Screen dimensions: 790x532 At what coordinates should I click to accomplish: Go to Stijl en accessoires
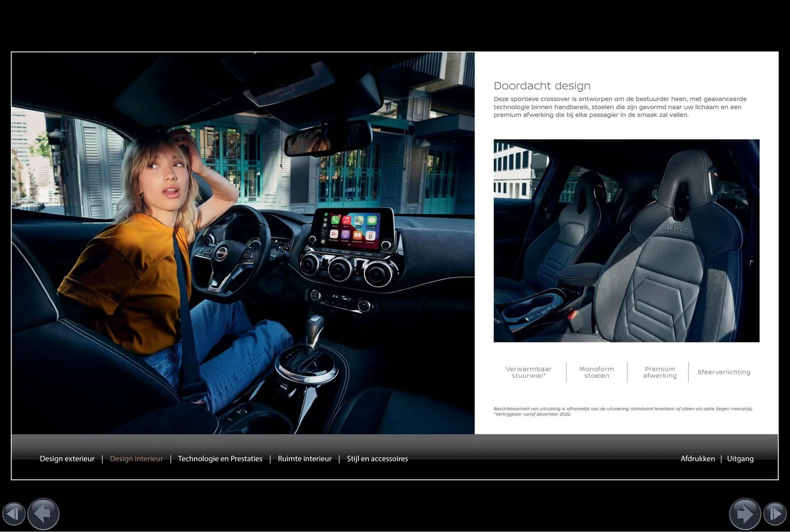[x=377, y=458]
